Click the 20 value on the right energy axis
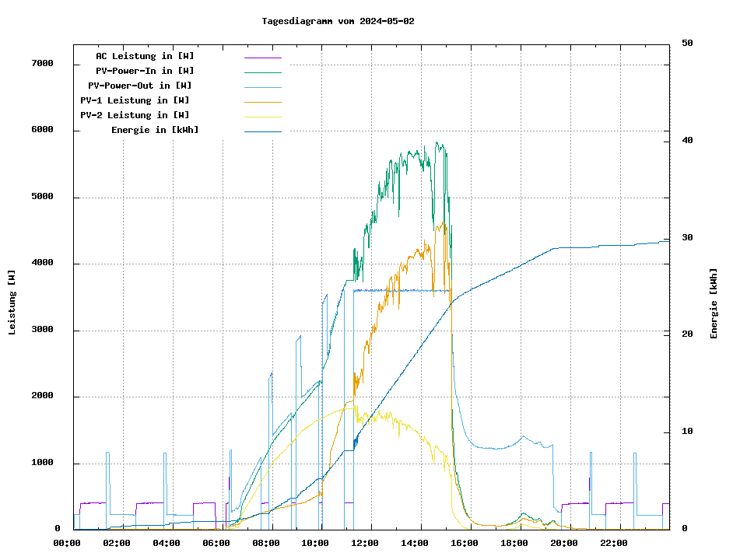The height and width of the screenshot is (560, 747). (x=687, y=334)
